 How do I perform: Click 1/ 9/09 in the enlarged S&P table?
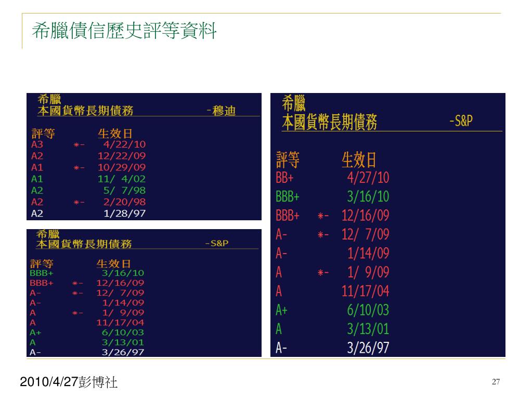(x=368, y=272)
